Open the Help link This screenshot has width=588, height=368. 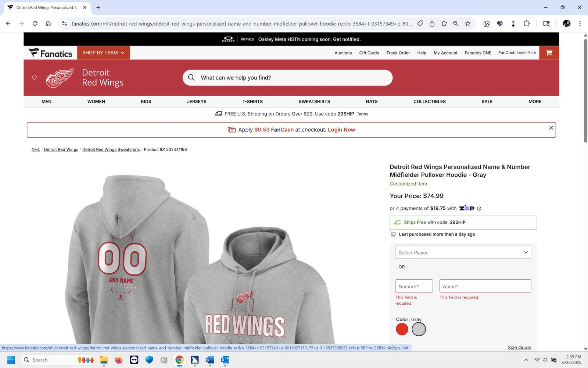[x=422, y=53]
